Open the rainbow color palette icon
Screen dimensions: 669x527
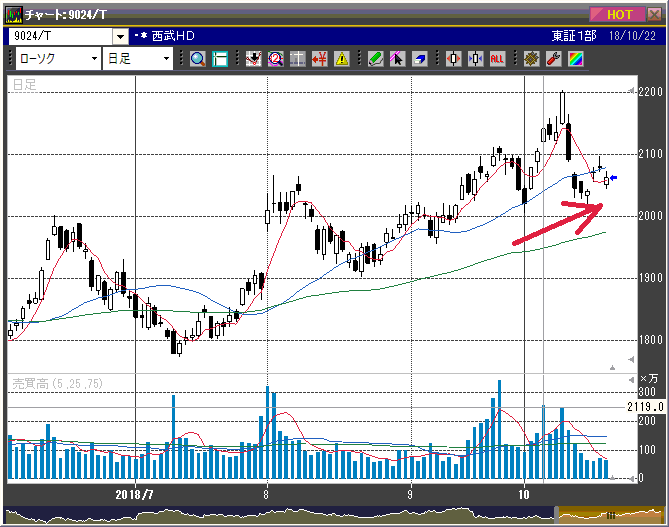click(x=575, y=59)
